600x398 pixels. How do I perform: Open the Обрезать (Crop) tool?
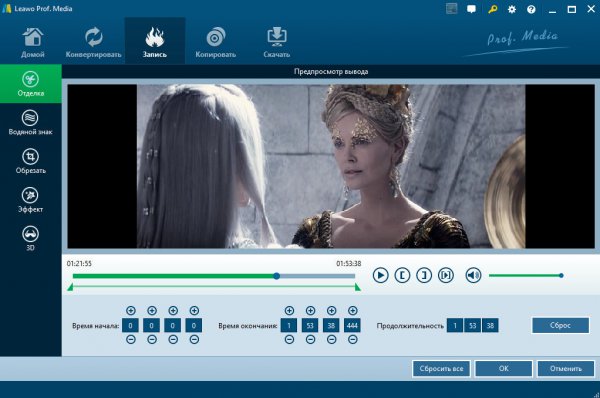[31, 161]
